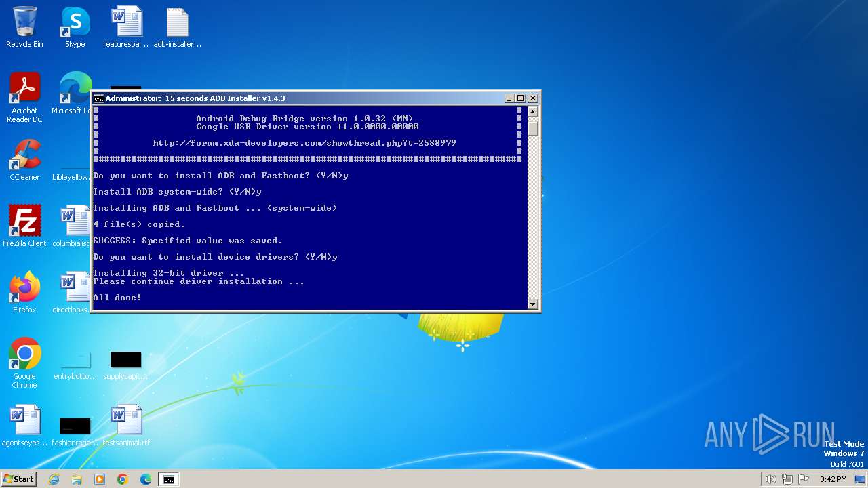This screenshot has width=868, height=488.
Task: Open media player from the taskbar
Action: (100, 479)
